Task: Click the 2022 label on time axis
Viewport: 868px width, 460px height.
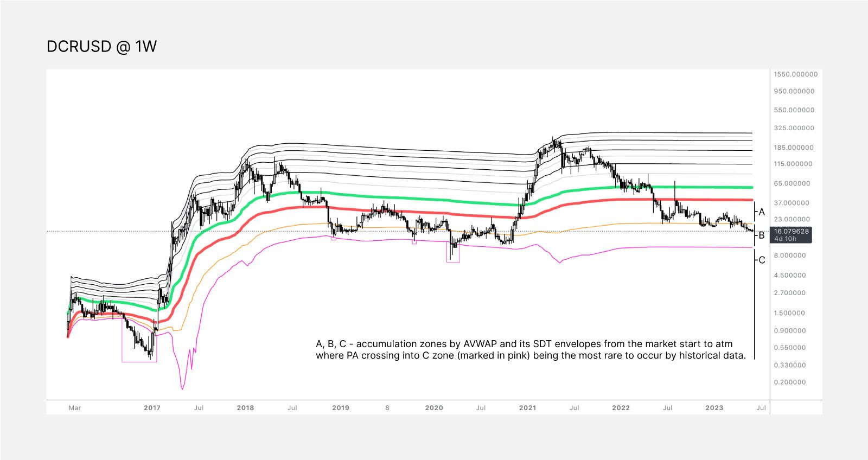Action: coord(621,408)
